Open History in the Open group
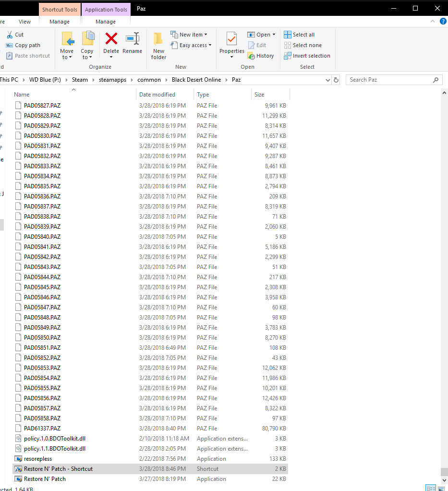Viewport: 448px width, 491px height. (x=261, y=56)
